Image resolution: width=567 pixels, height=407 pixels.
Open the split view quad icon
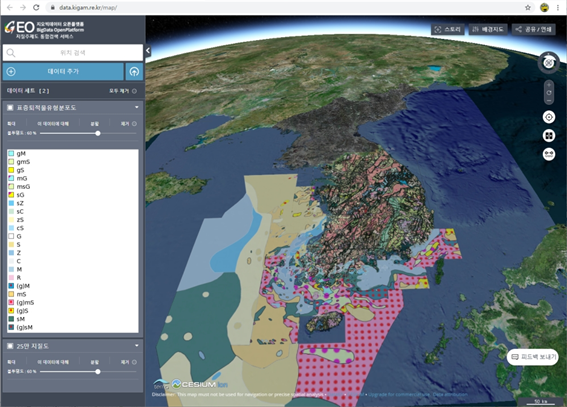click(549, 136)
